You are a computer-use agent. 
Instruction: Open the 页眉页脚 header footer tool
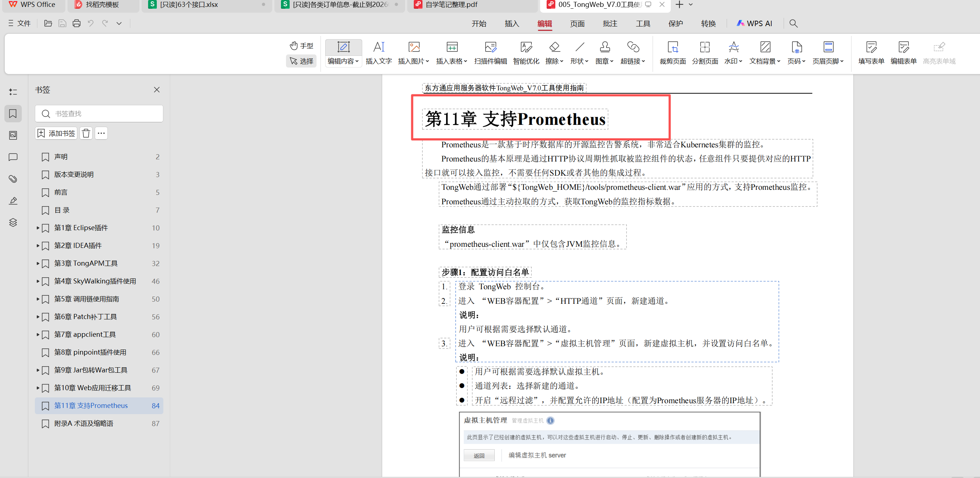[x=828, y=53]
